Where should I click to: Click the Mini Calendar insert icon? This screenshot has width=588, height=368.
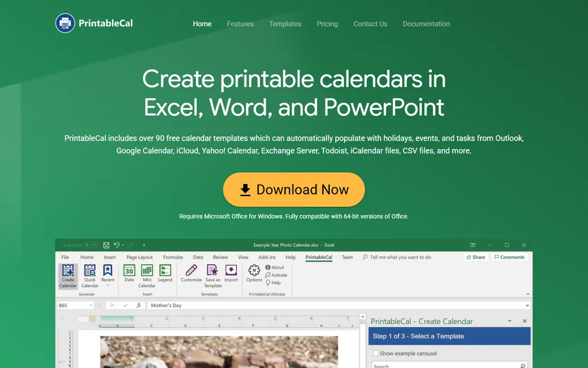[x=146, y=276]
